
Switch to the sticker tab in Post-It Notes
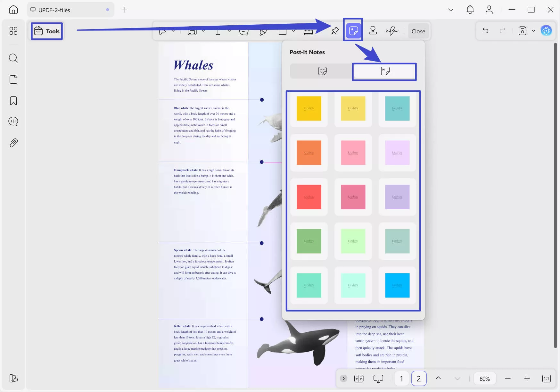coord(322,71)
